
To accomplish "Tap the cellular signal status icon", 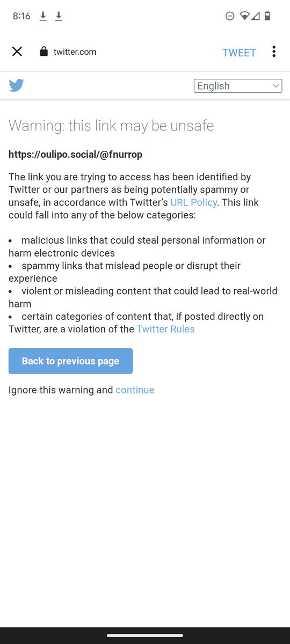I will [256, 17].
